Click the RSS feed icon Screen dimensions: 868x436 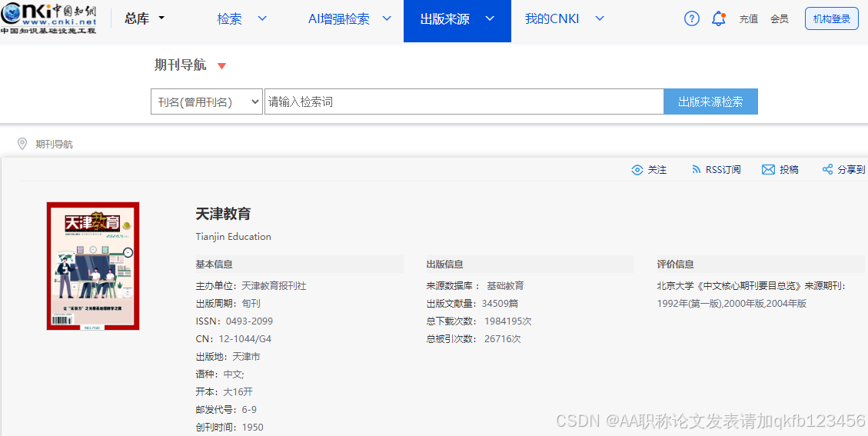coord(697,170)
